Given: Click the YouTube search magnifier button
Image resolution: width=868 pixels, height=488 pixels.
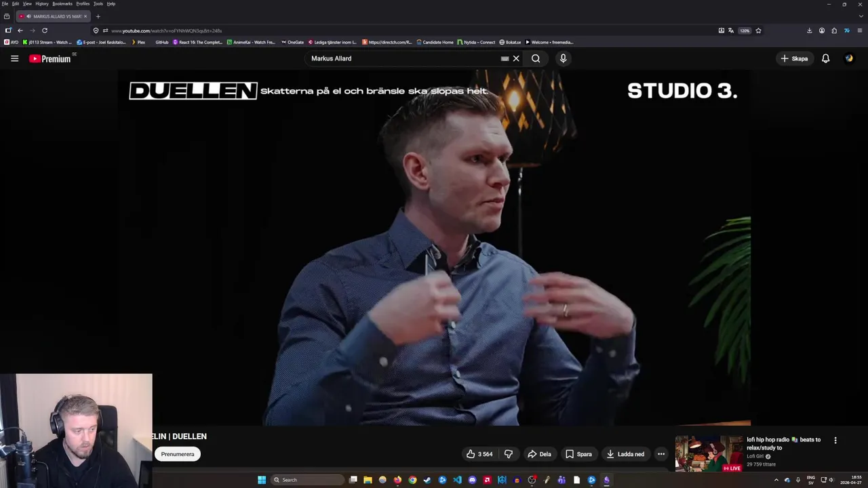Looking at the screenshot, I should pos(536,58).
